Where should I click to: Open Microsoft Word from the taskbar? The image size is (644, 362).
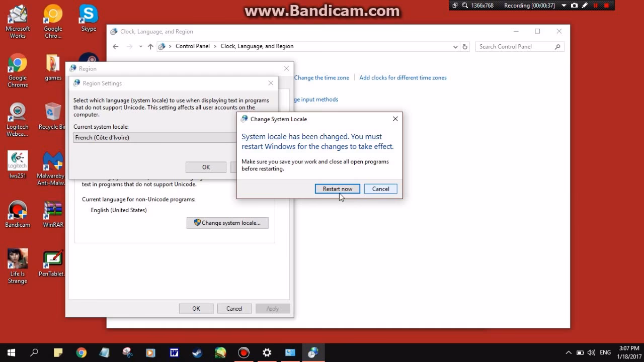(174, 352)
